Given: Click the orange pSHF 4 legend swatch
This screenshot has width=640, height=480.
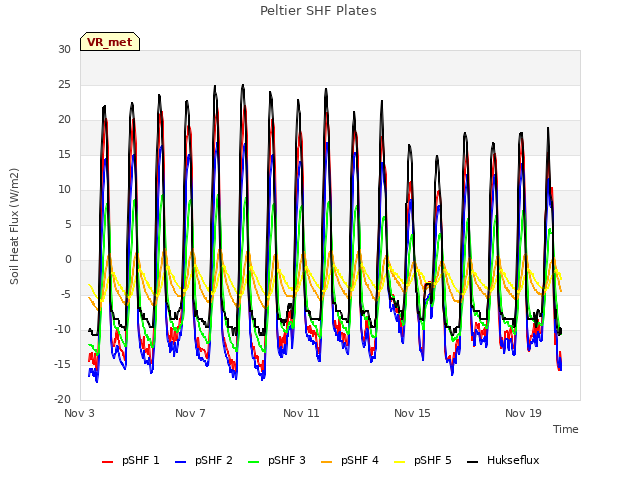Looking at the screenshot, I should 327,462.
